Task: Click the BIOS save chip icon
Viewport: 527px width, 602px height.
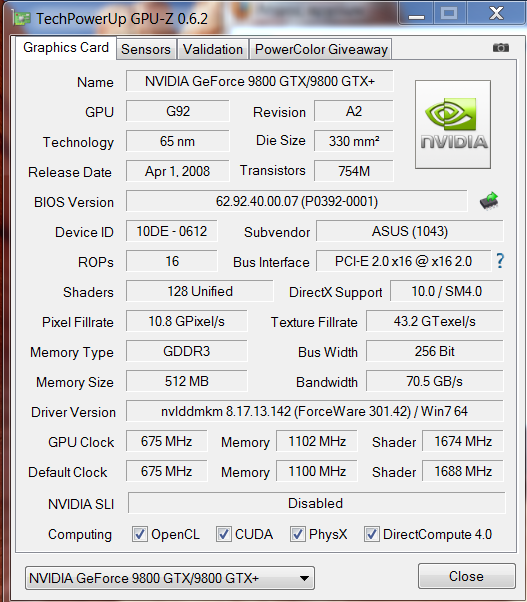Action: coord(489,201)
